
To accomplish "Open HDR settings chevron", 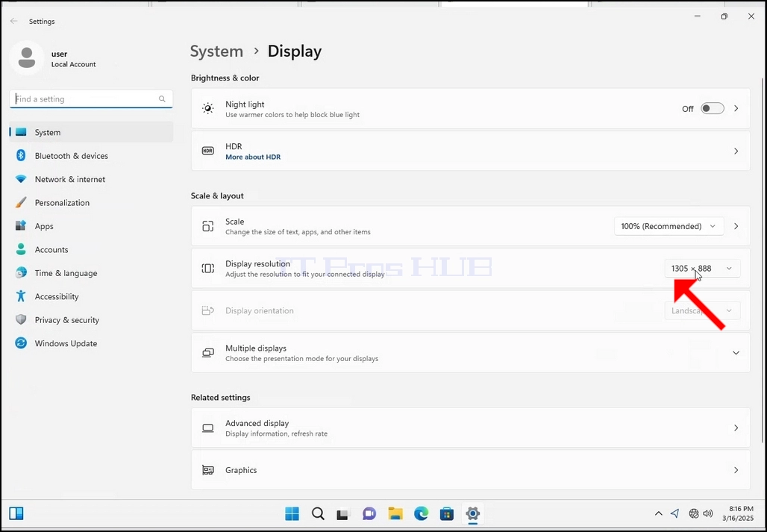I will (x=736, y=151).
